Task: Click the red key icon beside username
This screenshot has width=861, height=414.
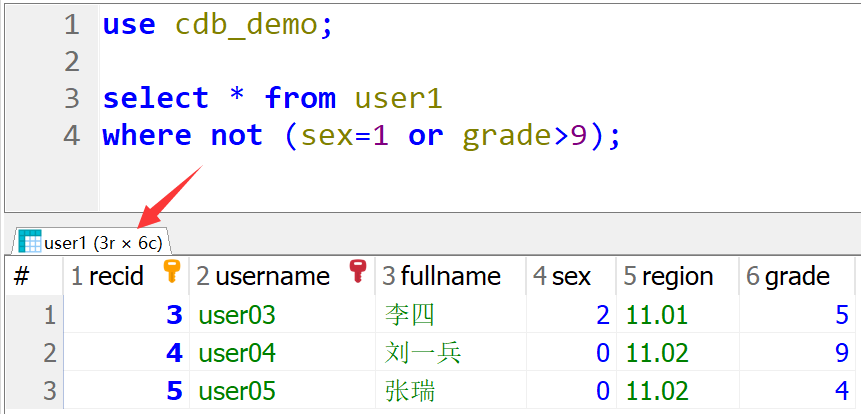Action: 357,273
